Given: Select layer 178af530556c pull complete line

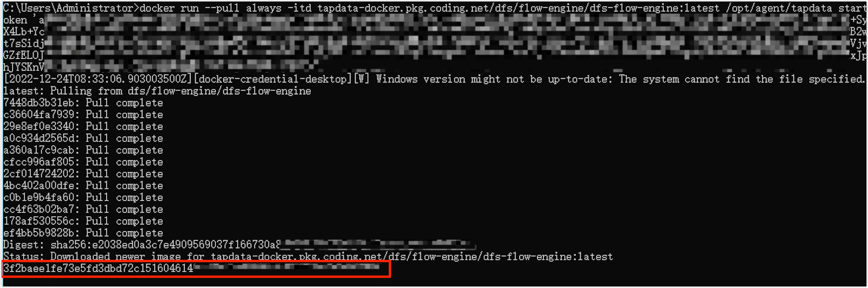Looking at the screenshot, I should point(83,221).
